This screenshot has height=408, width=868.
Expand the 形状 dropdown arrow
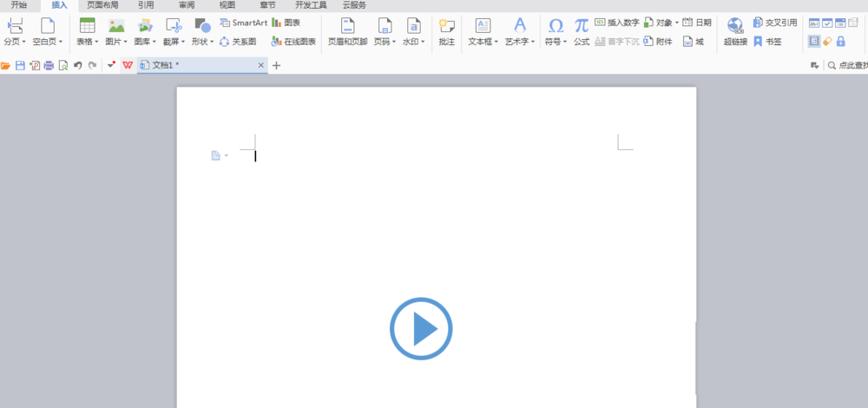click(x=212, y=42)
